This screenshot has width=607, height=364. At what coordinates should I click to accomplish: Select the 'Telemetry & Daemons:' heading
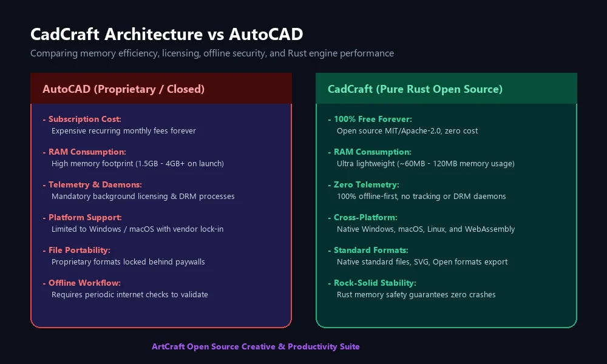(x=95, y=185)
